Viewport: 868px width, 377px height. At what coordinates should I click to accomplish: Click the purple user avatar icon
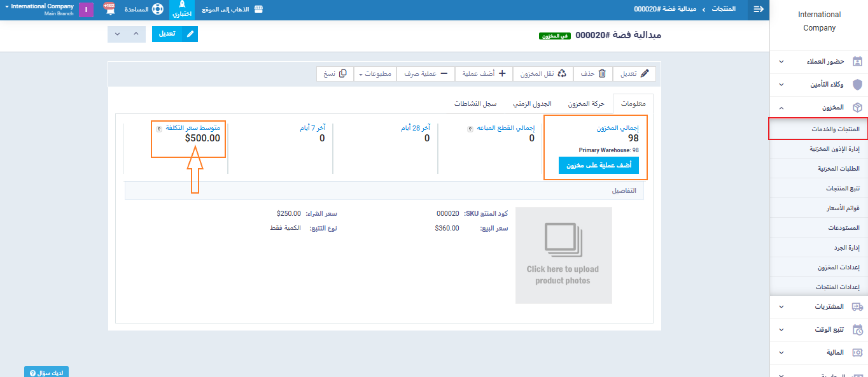(x=86, y=10)
